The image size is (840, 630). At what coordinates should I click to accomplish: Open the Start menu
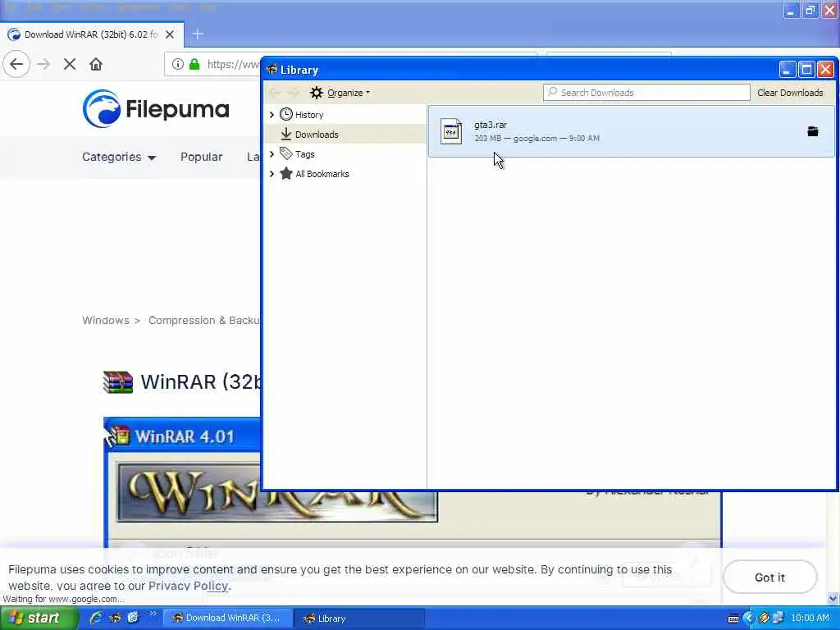click(x=39, y=618)
